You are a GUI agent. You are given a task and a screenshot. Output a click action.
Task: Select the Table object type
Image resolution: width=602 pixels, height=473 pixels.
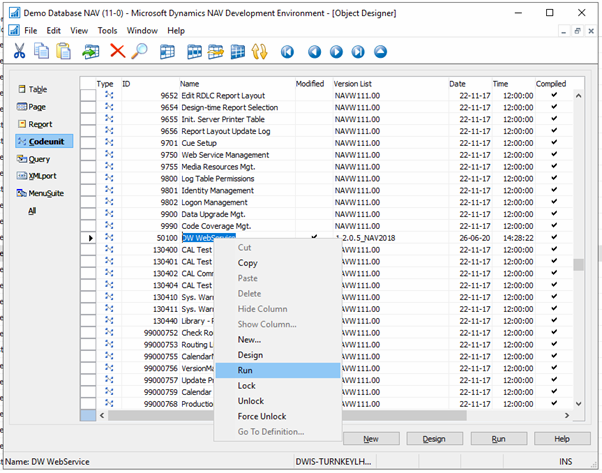tap(37, 89)
